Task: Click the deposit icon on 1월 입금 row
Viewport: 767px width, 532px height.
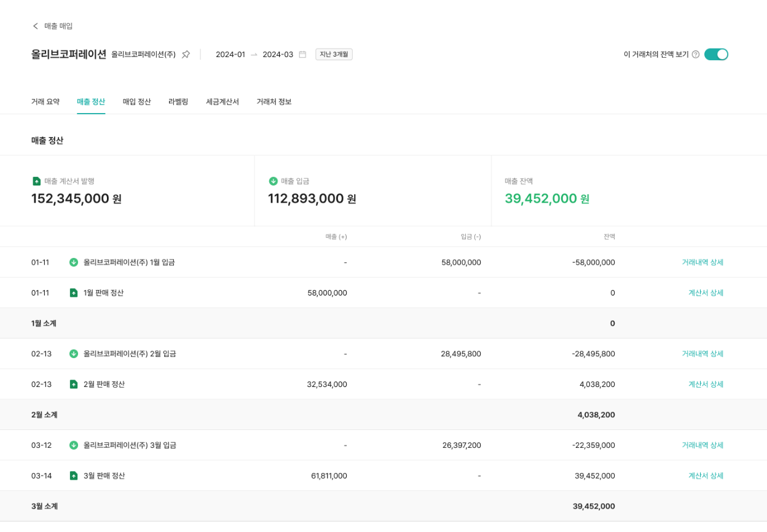Action: pos(74,262)
